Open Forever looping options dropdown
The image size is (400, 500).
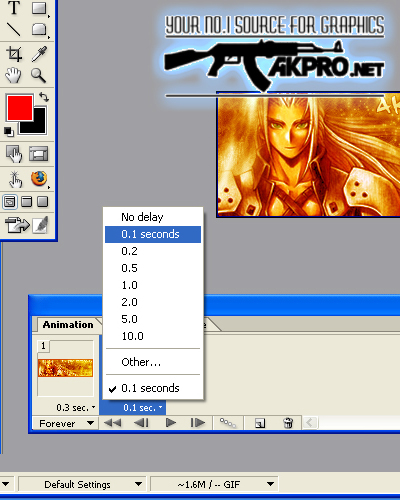66,424
